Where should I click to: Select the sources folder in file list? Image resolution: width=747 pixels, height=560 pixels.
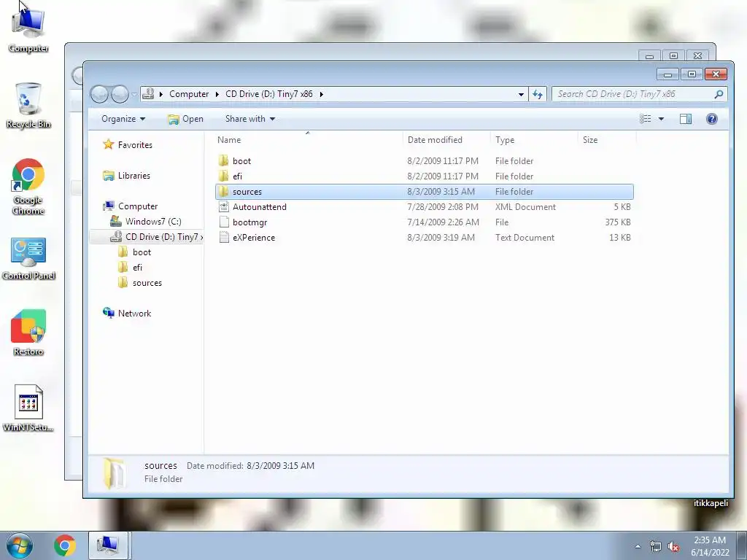425,192
